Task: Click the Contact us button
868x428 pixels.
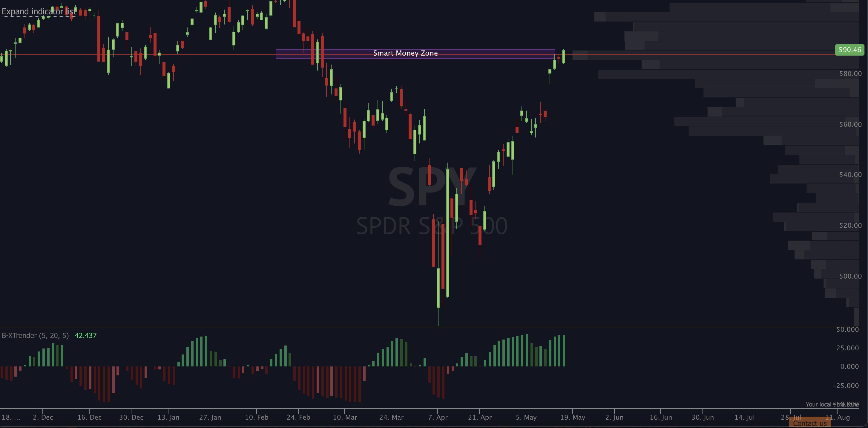Action: [809, 423]
